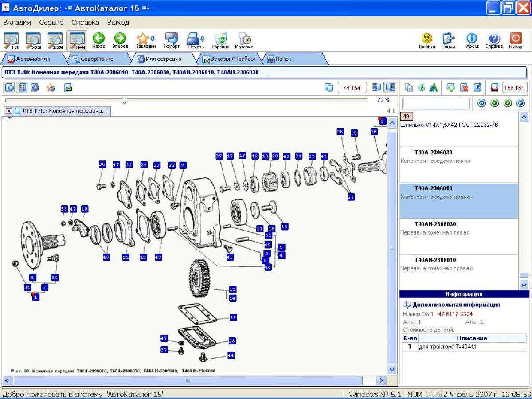Click the red car icon
The width and height of the screenshot is (532, 399).
point(495,88)
